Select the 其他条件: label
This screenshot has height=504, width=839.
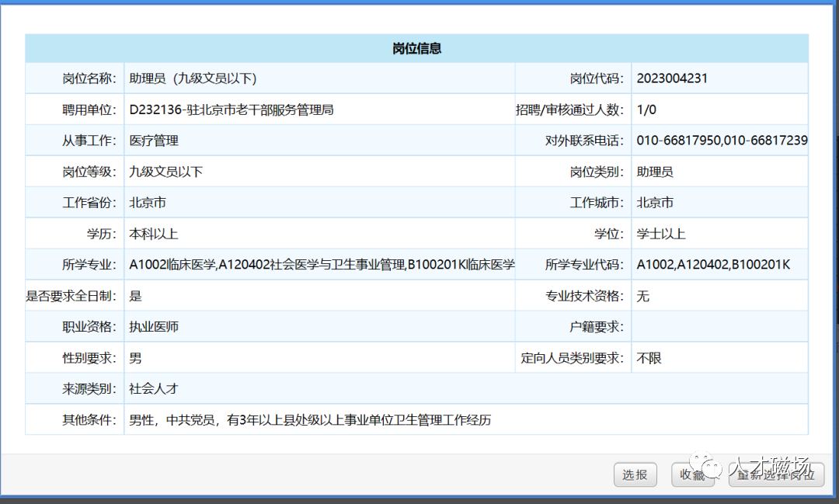point(89,420)
